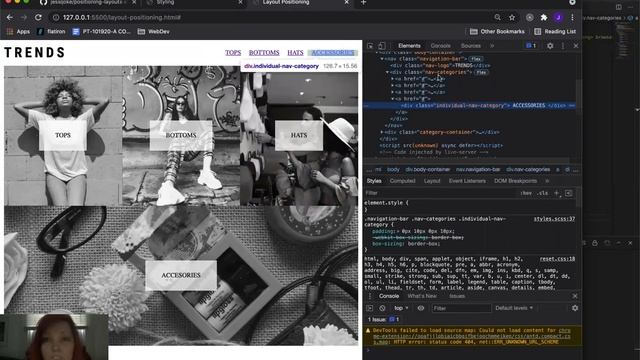Click div.body-container in the breadcrumb trail

pyautogui.click(x=427, y=169)
